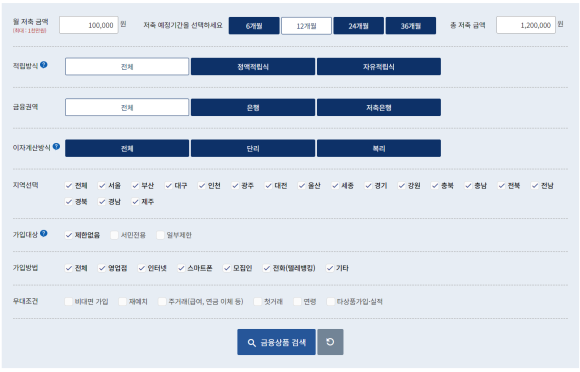Screen dimensions: 580x372
Task: Check 주거래(급여, 연금 이체 등) checkbox
Action: tap(162, 302)
